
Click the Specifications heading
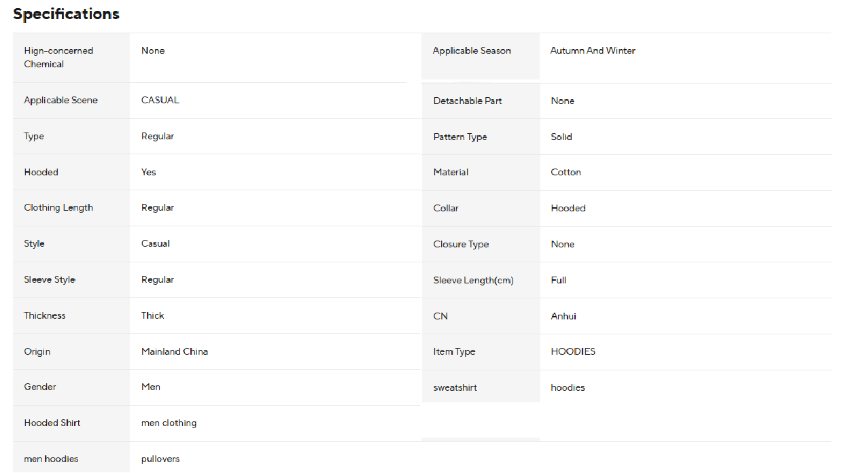click(x=66, y=14)
